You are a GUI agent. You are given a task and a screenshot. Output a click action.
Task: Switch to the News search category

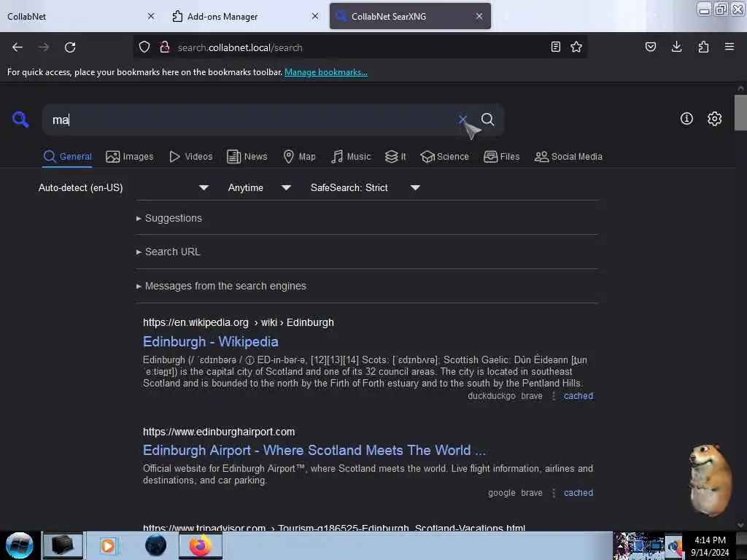point(247,157)
